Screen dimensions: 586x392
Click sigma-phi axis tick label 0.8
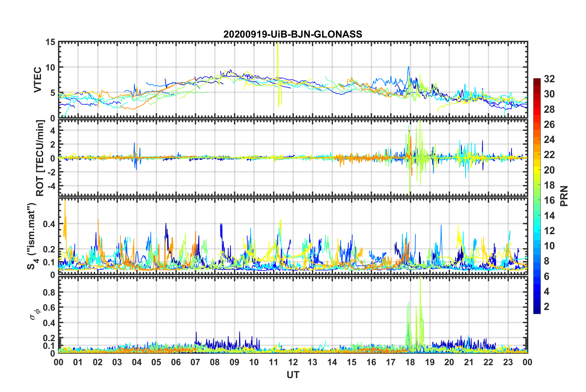pos(49,292)
